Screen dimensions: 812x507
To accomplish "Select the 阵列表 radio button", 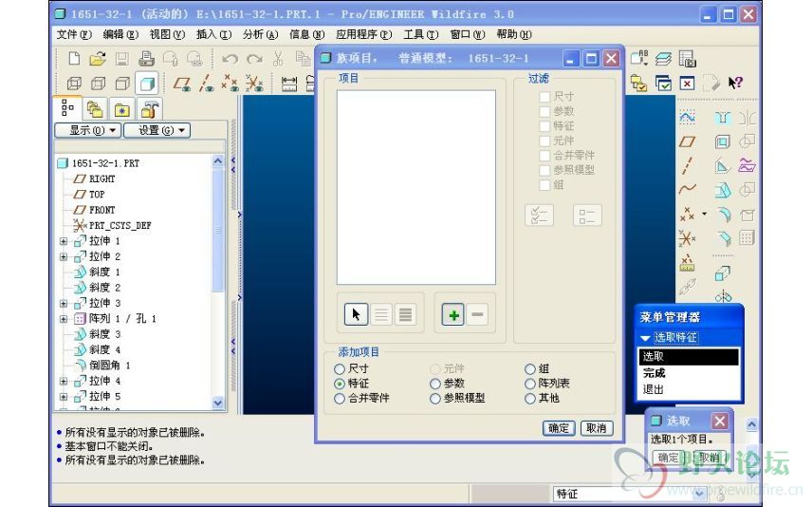I will [529, 384].
